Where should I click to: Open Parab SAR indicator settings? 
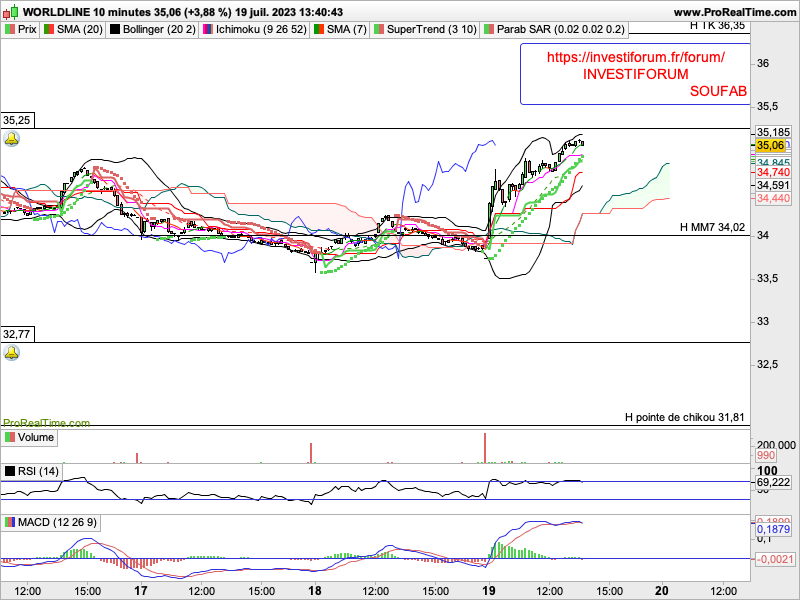(561, 30)
